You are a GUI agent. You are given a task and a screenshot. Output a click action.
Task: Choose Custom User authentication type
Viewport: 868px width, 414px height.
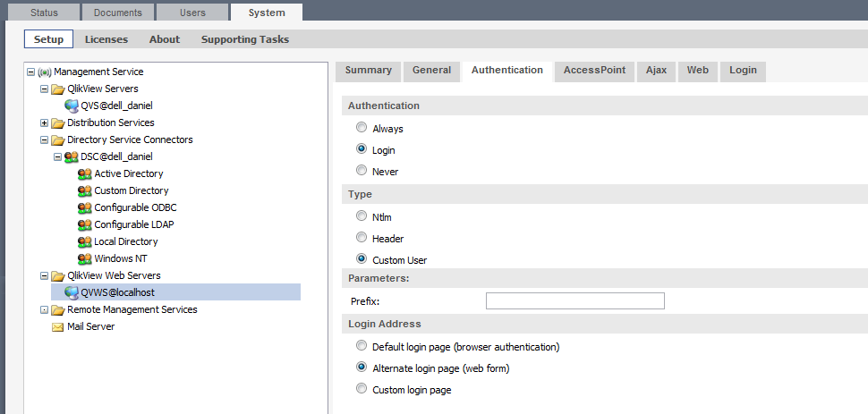click(362, 258)
